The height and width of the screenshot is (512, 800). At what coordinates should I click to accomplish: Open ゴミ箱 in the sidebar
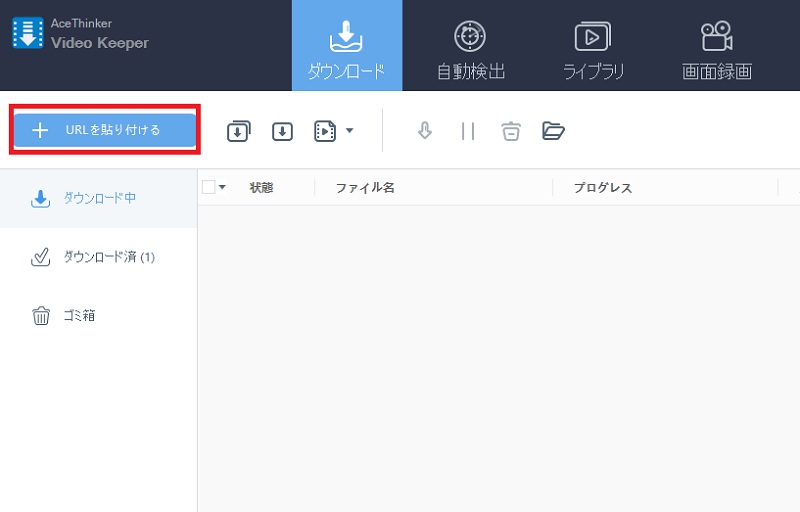[98, 316]
